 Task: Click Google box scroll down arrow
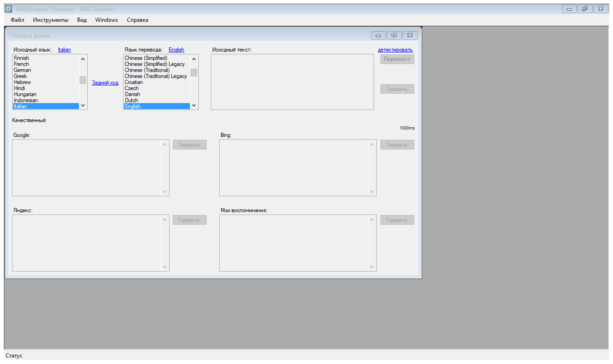click(x=165, y=192)
